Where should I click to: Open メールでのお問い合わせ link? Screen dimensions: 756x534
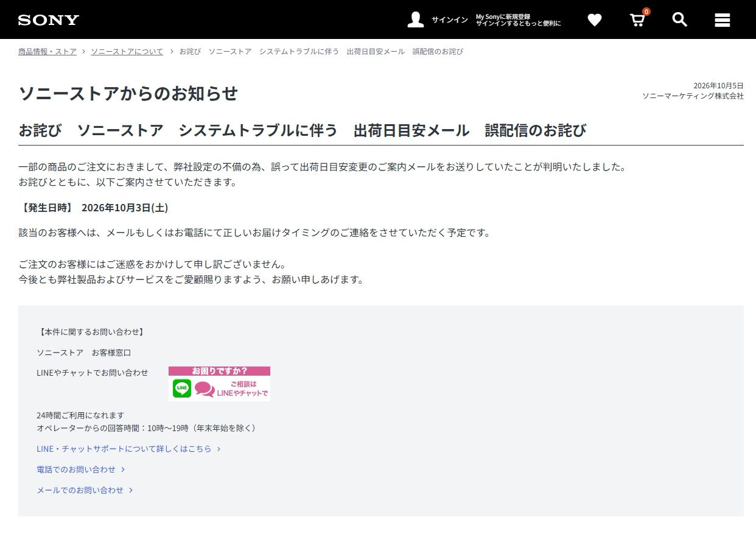click(85, 490)
